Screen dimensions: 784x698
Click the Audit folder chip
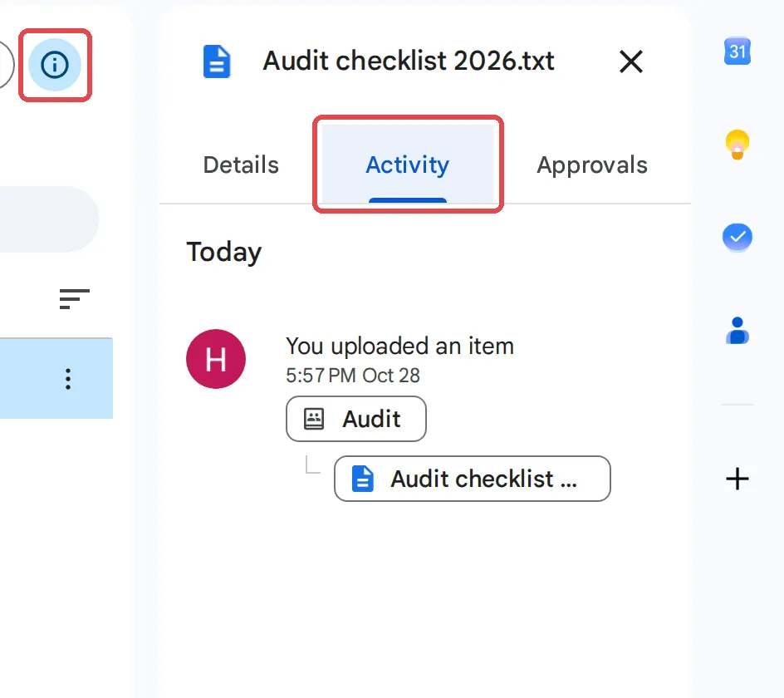[356, 419]
